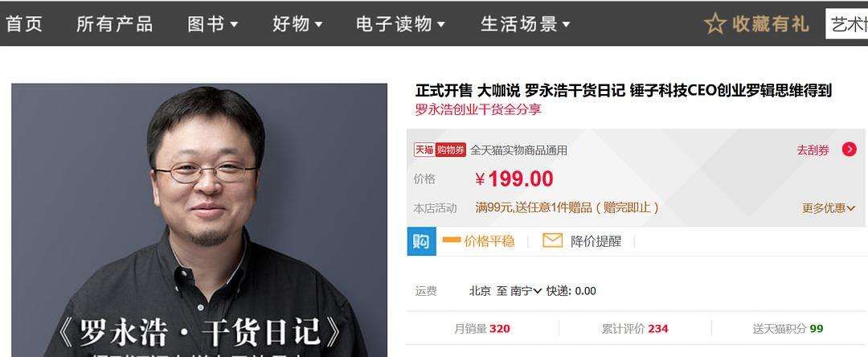This screenshot has height=357, width=868.
Task: Click the orange 价格平稳 bar icon
Action: (x=452, y=240)
